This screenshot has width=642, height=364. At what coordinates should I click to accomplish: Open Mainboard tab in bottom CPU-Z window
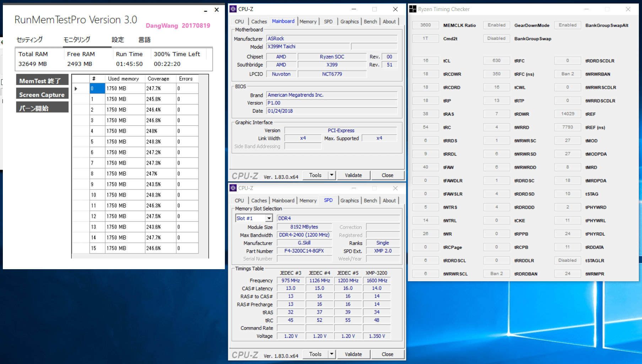point(283,201)
